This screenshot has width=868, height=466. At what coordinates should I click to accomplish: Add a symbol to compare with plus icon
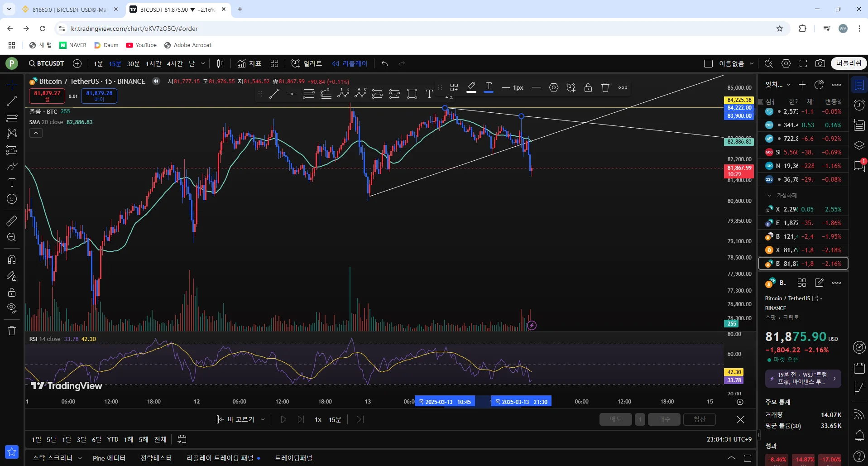(77, 63)
